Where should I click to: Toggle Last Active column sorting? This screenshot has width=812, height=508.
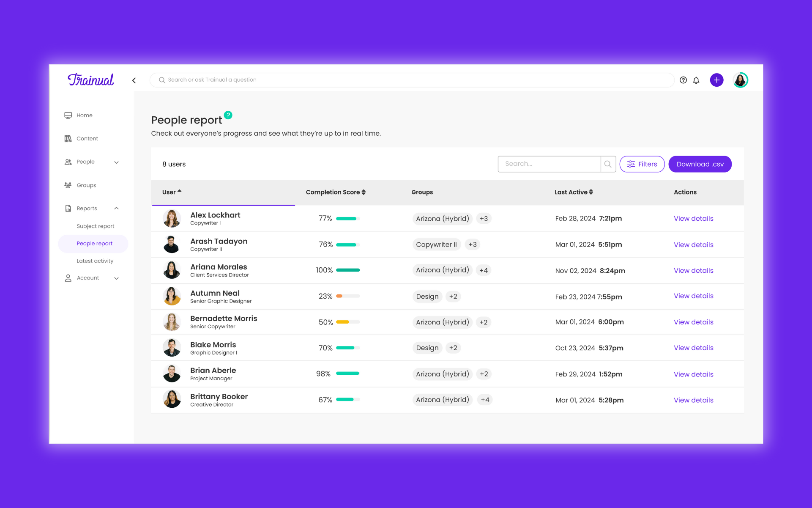pyautogui.click(x=591, y=192)
